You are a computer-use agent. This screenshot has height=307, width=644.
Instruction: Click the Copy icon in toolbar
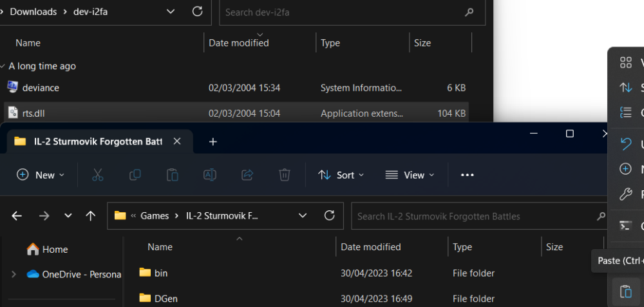[135, 175]
